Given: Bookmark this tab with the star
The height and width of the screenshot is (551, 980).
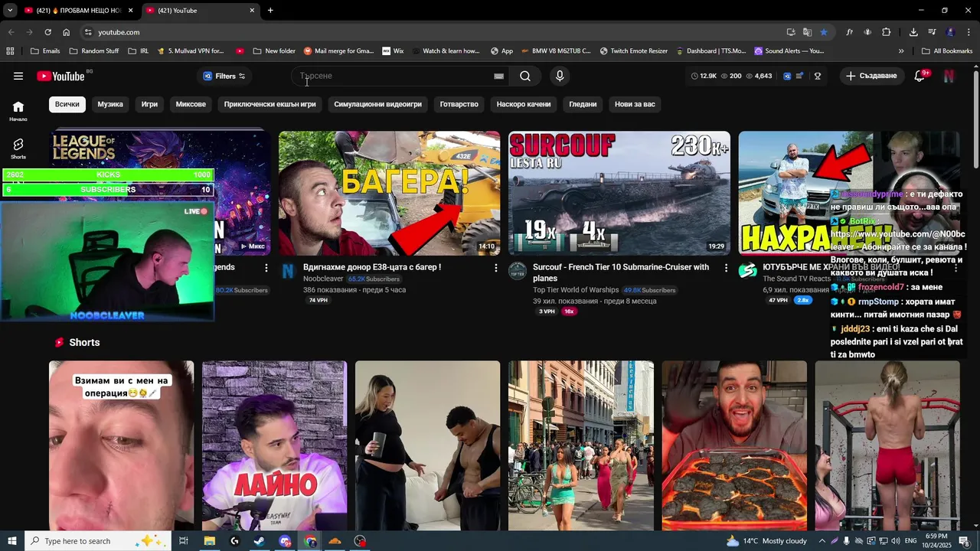Looking at the screenshot, I should (823, 32).
